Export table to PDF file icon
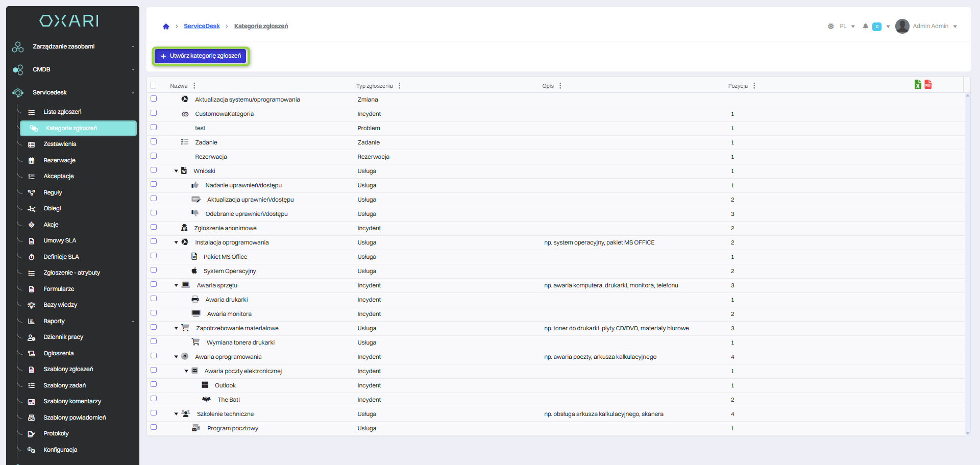This screenshot has width=980, height=465. coord(928,85)
